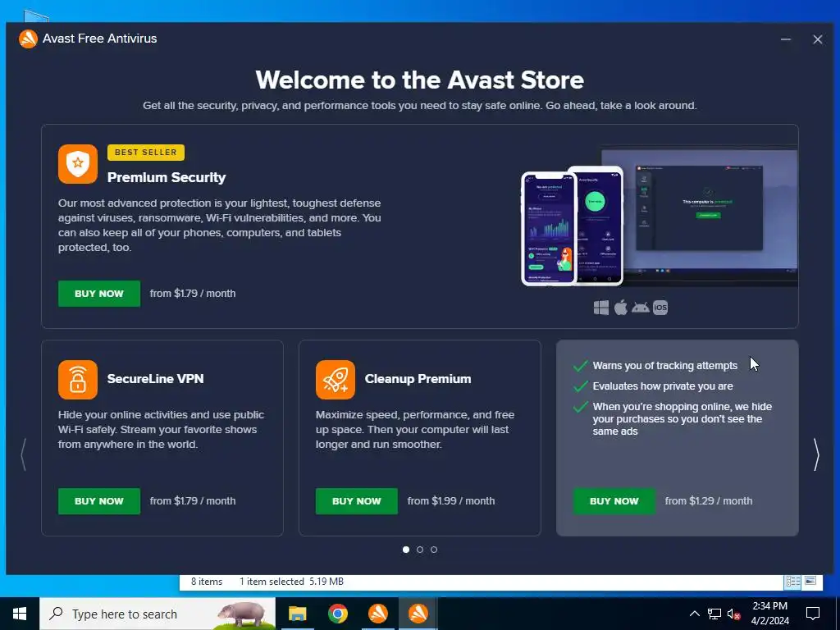Click '8 items' in Explorer status bar
The height and width of the screenshot is (630, 840).
(x=207, y=582)
